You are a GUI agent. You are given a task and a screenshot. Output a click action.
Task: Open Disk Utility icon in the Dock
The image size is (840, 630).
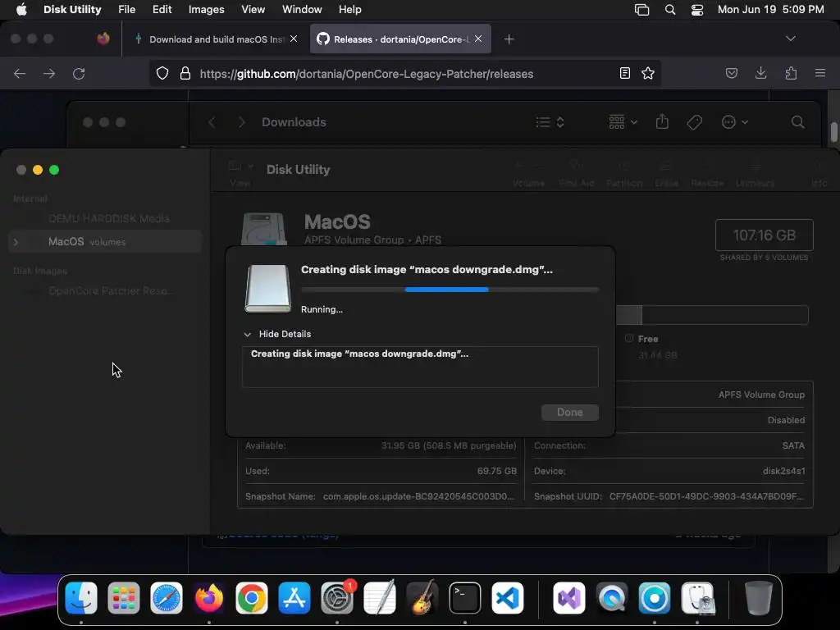coord(697,598)
